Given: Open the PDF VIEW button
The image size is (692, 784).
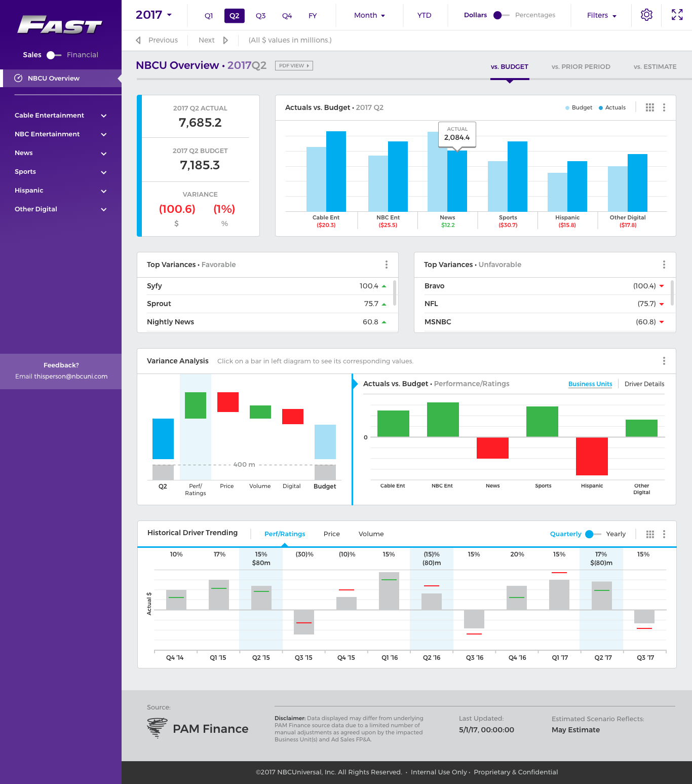Looking at the screenshot, I should point(294,65).
